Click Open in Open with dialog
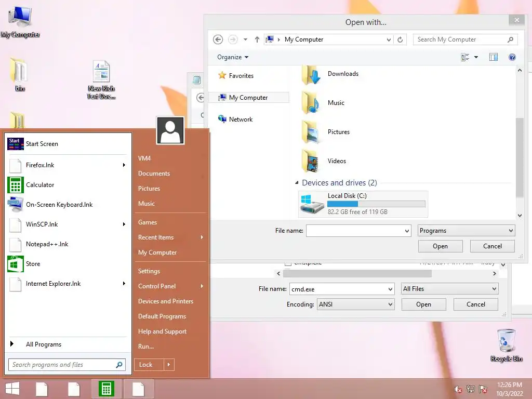The height and width of the screenshot is (399, 532). (440, 246)
